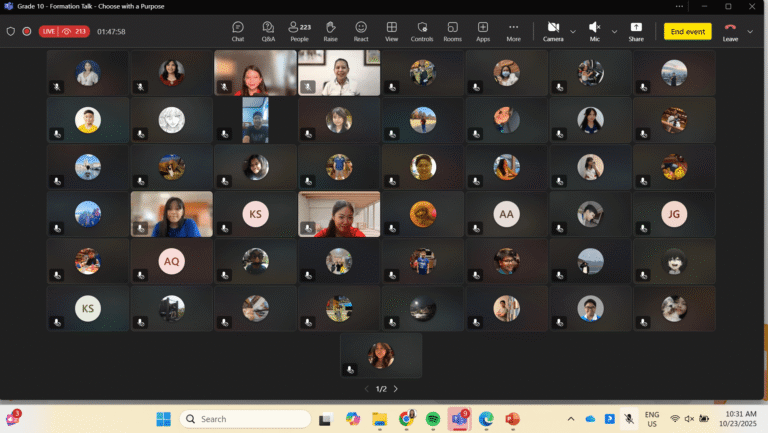Click the title bar three-dot menu
The image size is (768, 433).
pos(679,6)
